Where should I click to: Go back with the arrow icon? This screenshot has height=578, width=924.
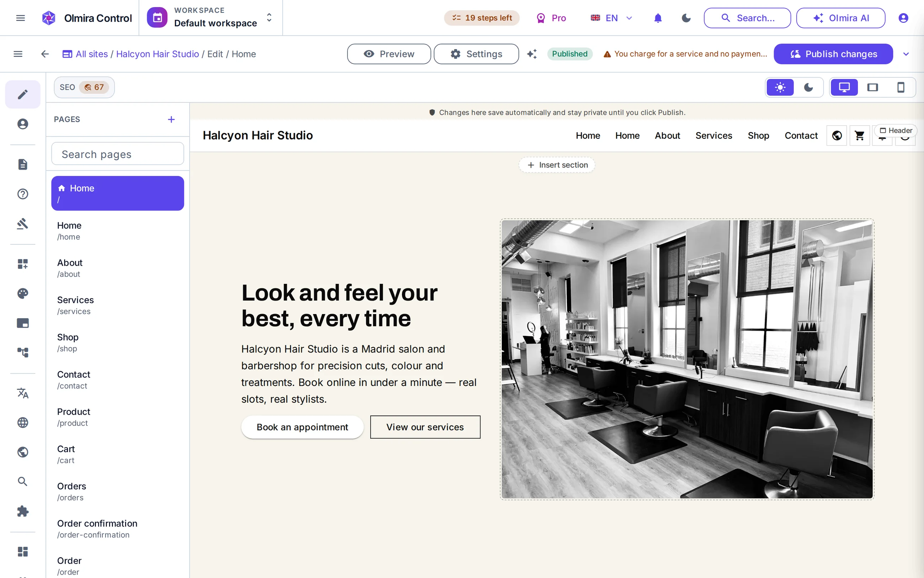pyautogui.click(x=45, y=54)
